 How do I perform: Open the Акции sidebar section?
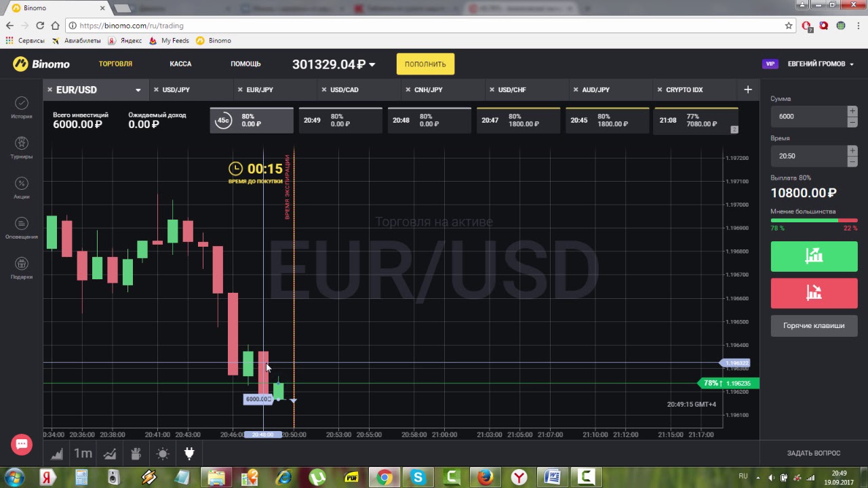22,188
